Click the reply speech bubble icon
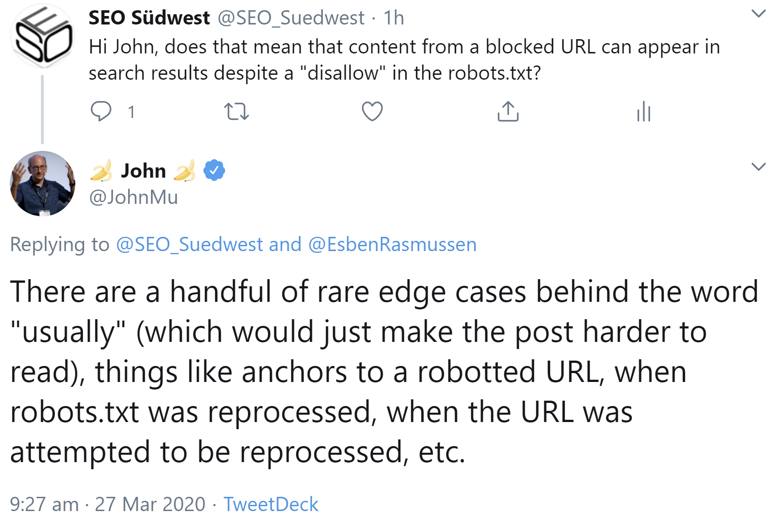 [101, 111]
